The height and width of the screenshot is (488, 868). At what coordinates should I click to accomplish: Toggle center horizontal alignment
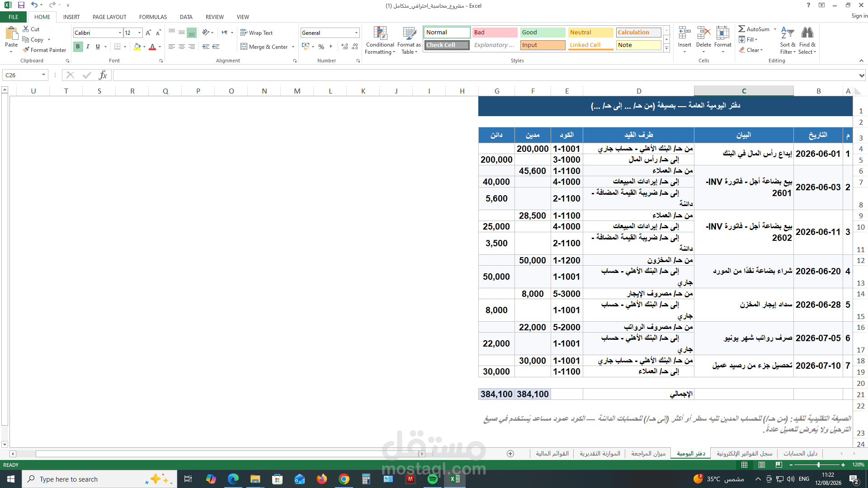[x=182, y=47]
